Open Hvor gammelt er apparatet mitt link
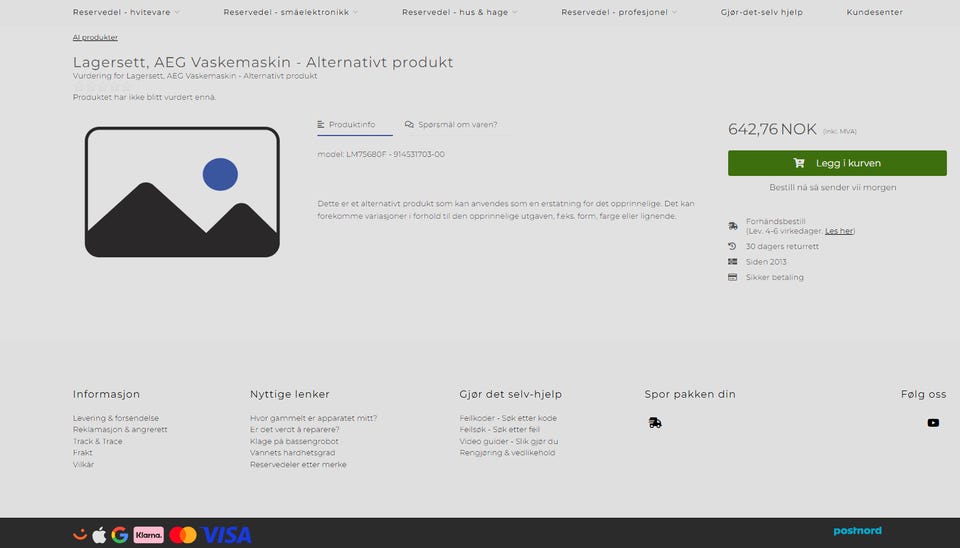Image resolution: width=960 pixels, height=548 pixels. [x=313, y=418]
